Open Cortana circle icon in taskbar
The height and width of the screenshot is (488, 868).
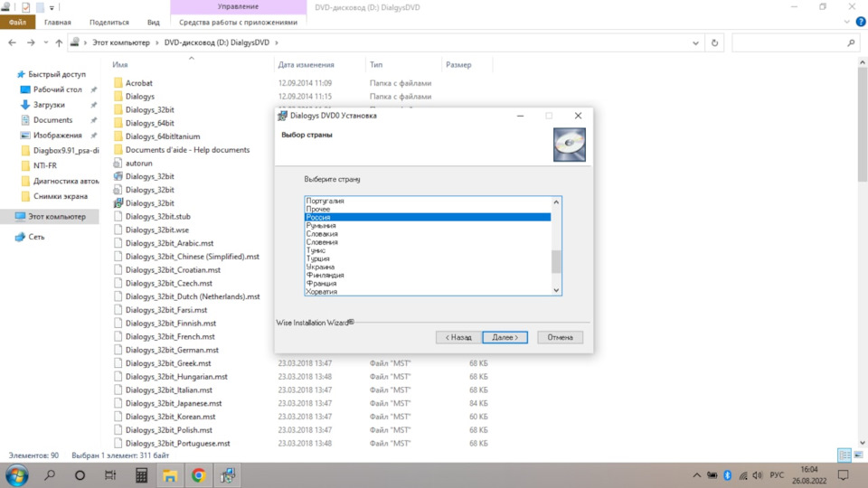(x=80, y=475)
